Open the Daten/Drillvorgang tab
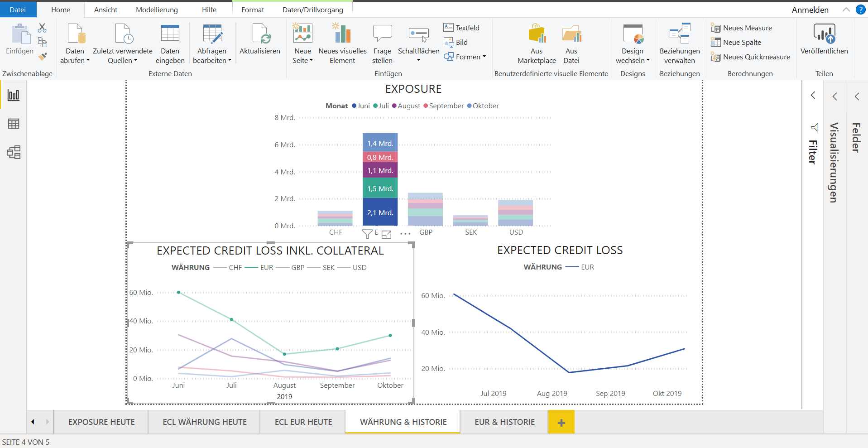Viewport: 868px width, 448px height. click(x=313, y=10)
